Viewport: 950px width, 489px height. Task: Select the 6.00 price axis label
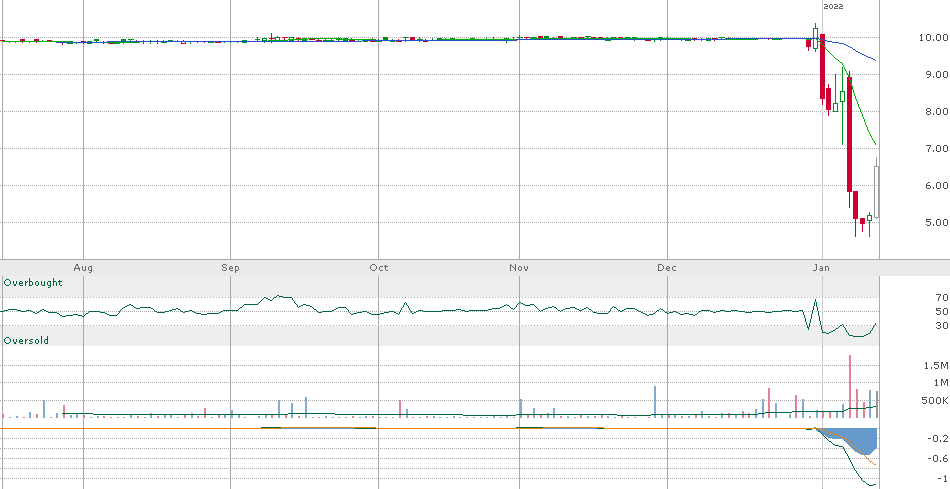[x=935, y=185]
